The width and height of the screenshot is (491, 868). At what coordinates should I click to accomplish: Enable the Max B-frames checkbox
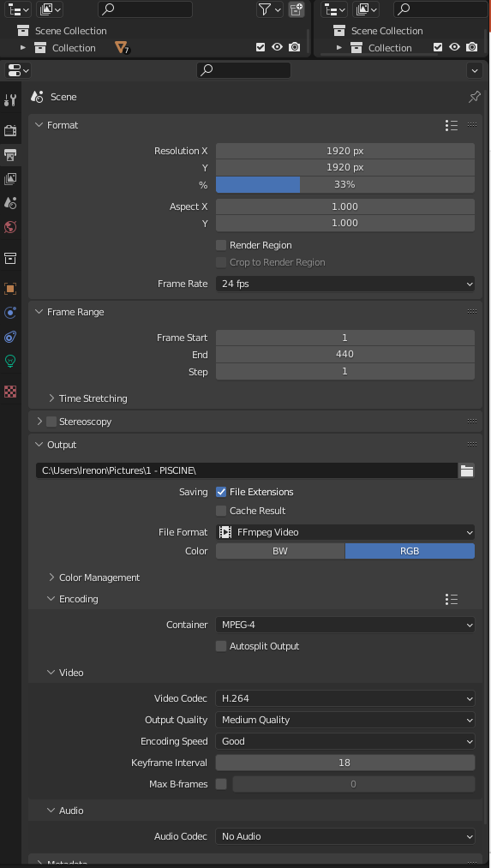point(221,784)
